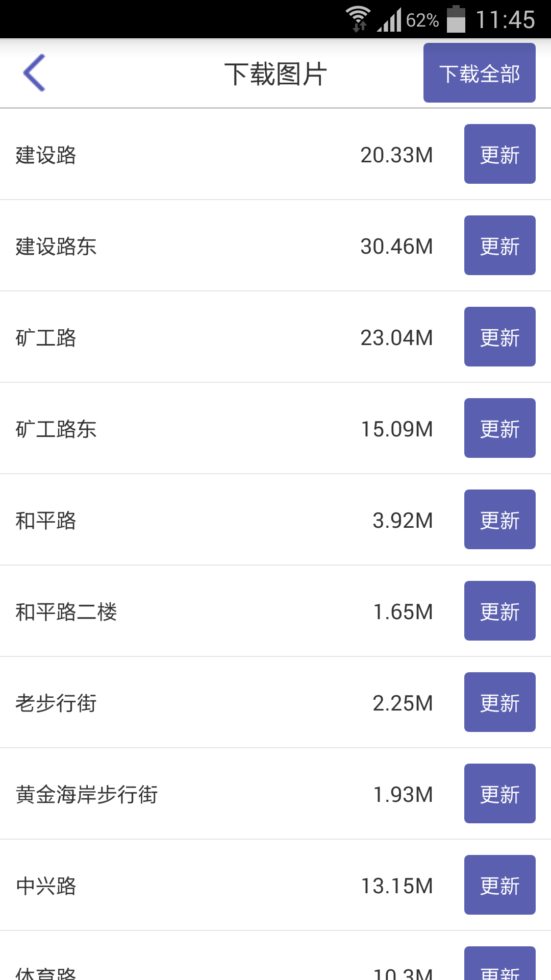
Task: Click 更新 for 体育路 at bottom
Action: click(499, 964)
